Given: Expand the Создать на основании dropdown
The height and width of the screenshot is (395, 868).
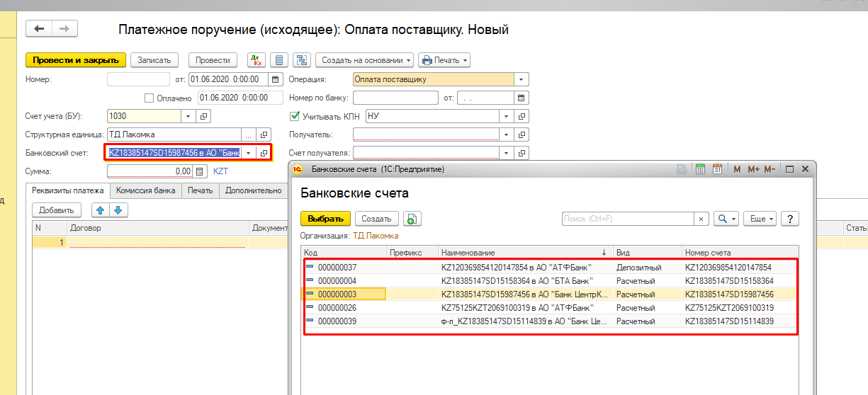Looking at the screenshot, I should pyautogui.click(x=364, y=60).
